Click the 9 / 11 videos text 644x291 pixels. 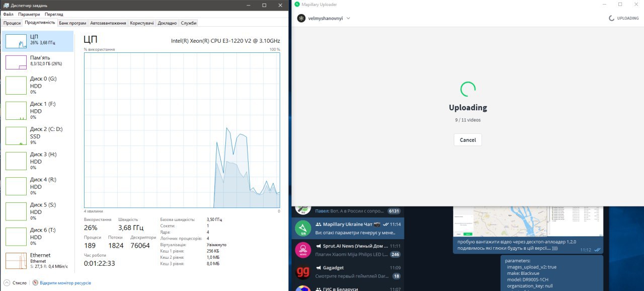pos(468,120)
